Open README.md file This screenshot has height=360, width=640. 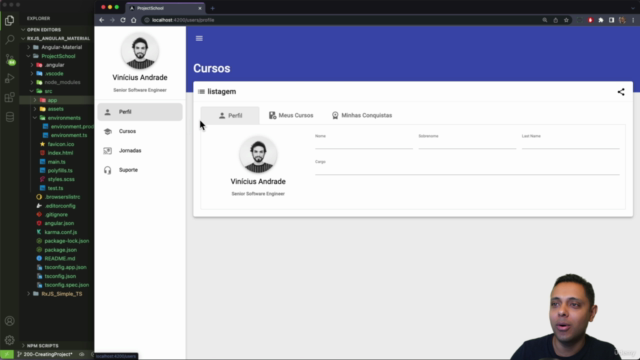click(x=60, y=258)
